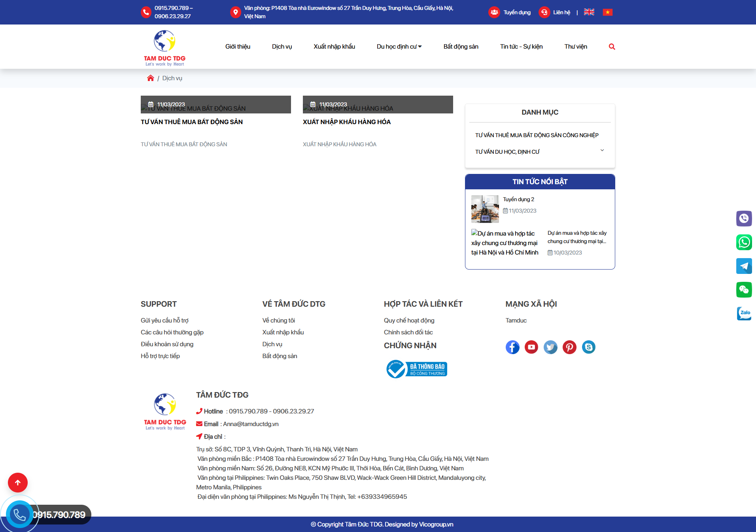Open the Pinterest social media icon
Screen dimensions: 756x532
tap(569, 347)
